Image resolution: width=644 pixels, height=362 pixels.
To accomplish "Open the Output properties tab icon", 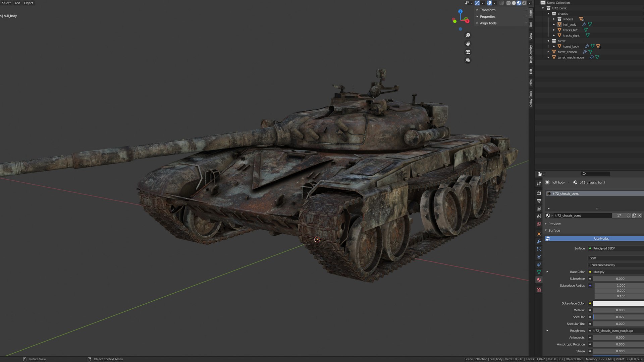I will click(x=539, y=201).
